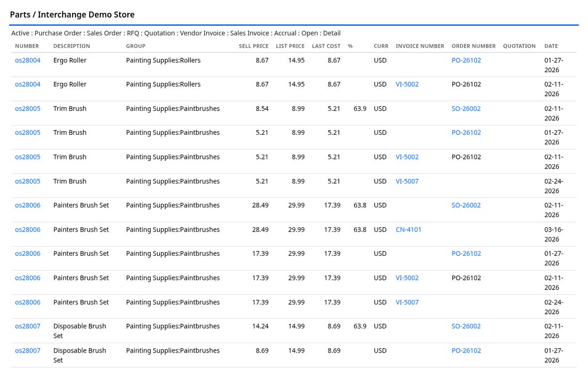Image resolution: width=588 pixels, height=368 pixels.
Task: Click the INVOICE NUMBER column header
Action: click(x=420, y=46)
